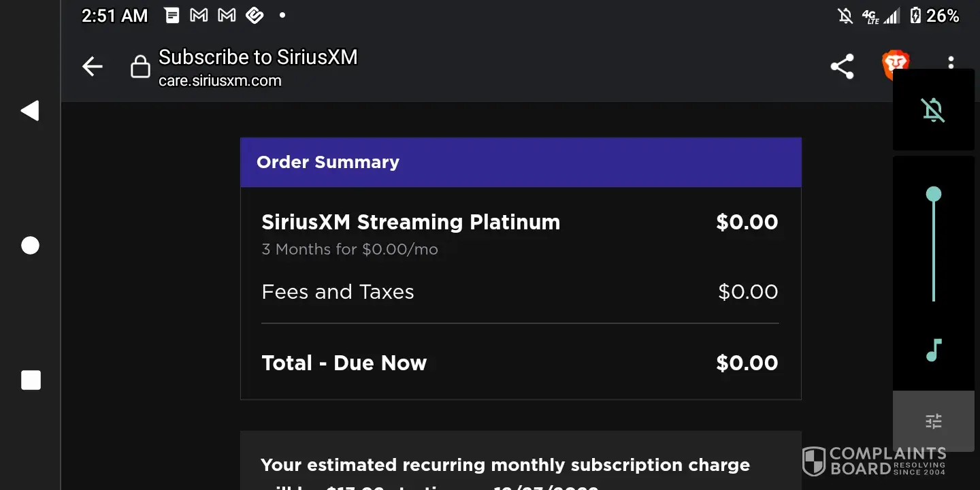Tap the care.siriusxm.com URL text

click(220, 81)
